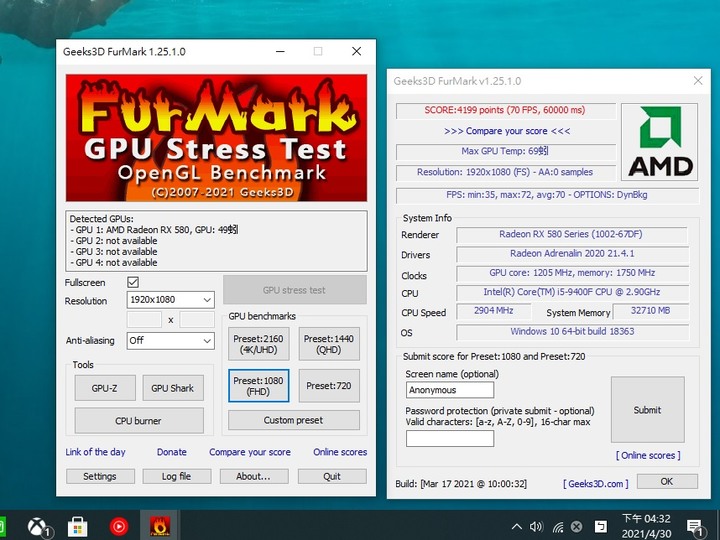Open the red YouTube Music taskbar icon
Image resolution: width=720 pixels, height=540 pixels.
click(x=118, y=526)
